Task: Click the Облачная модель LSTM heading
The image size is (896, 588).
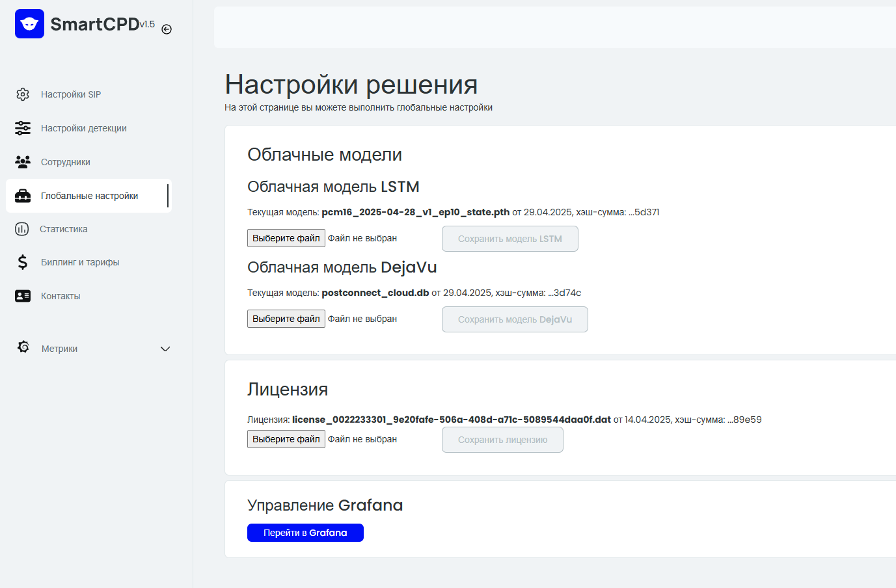Action: coord(333,187)
